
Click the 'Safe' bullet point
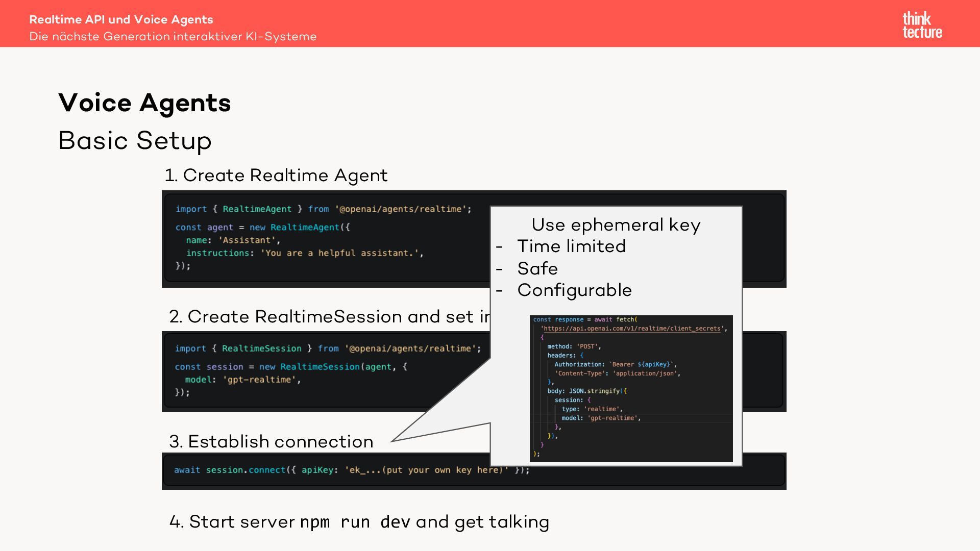coord(537,268)
